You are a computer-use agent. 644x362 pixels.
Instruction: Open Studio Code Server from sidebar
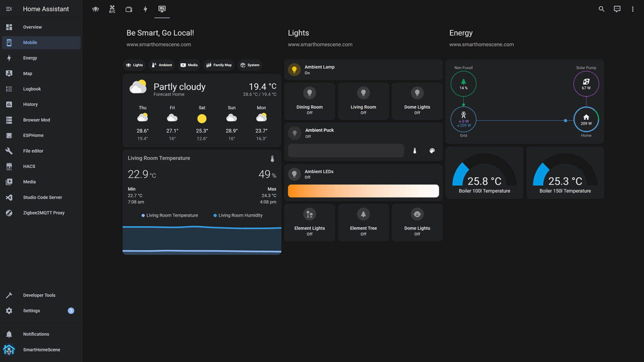click(x=42, y=197)
